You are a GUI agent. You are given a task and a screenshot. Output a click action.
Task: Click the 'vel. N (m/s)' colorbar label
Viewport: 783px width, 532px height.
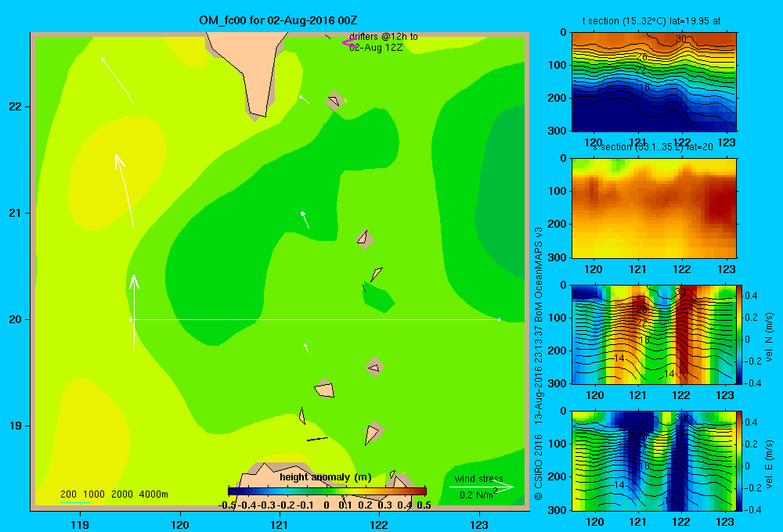click(x=769, y=337)
